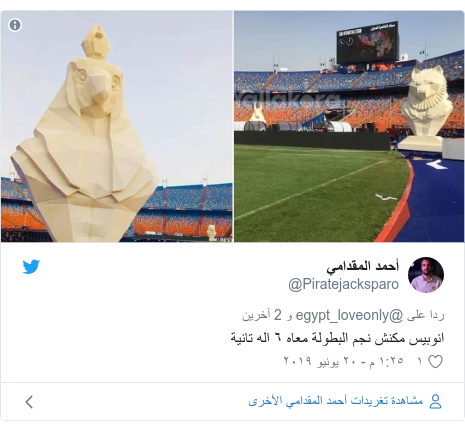
Task: Open the stadium pitch photo
Action: (349, 126)
